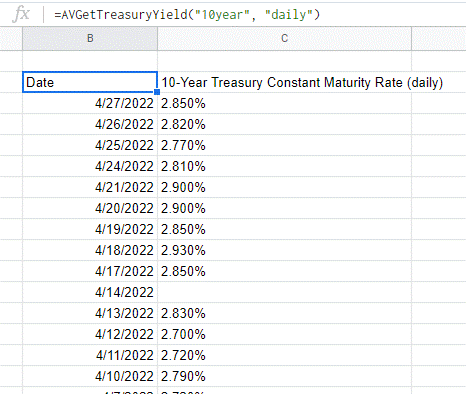This screenshot has height=394, width=466.
Task: Click the 4/11/2022 date cell
Action: pos(90,355)
